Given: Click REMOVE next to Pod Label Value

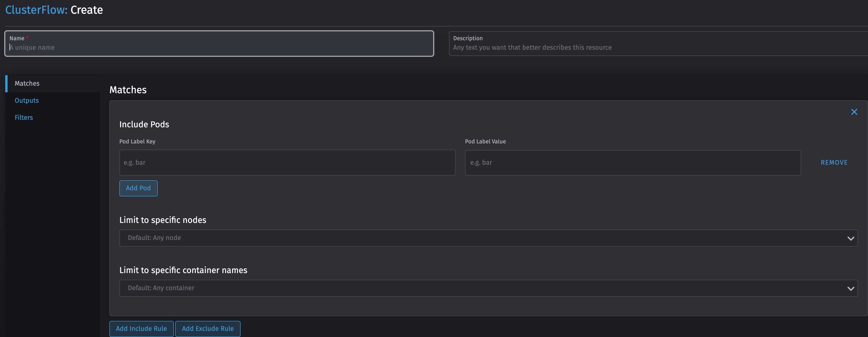Looking at the screenshot, I should coord(834,162).
